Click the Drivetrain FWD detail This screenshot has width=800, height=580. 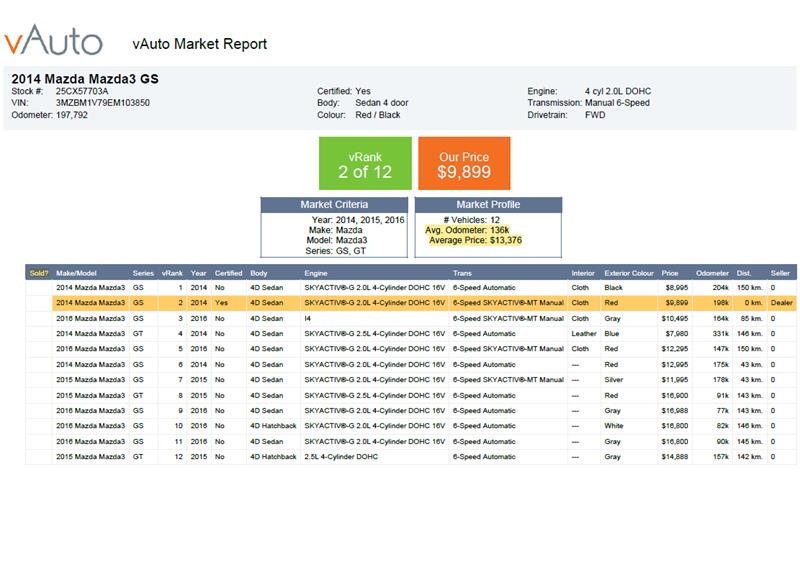click(566, 115)
